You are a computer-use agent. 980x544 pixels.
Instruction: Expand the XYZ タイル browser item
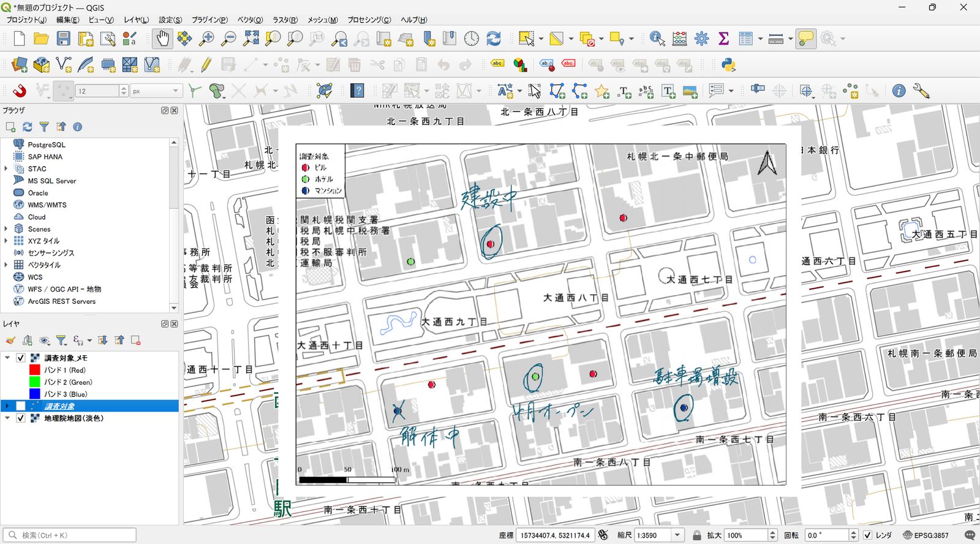tap(6, 241)
